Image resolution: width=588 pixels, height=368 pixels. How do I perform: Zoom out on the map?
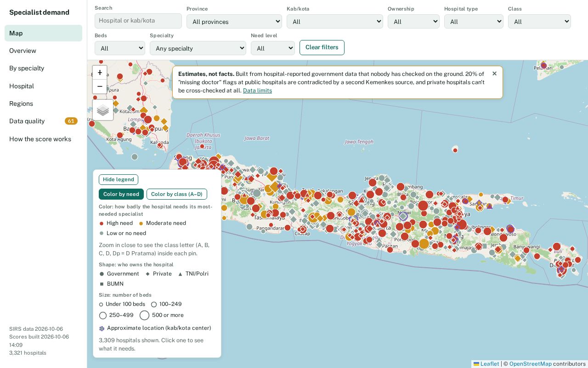(100, 86)
